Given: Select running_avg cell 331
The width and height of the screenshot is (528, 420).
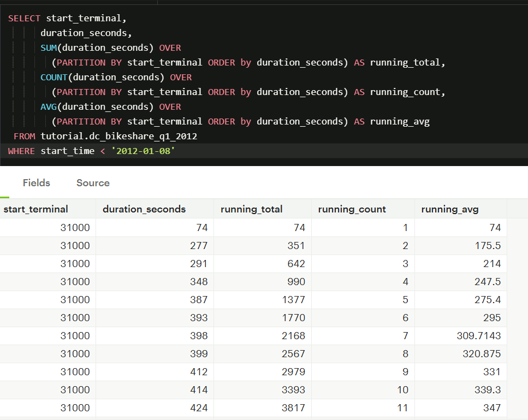Looking at the screenshot, I should click(x=461, y=371).
